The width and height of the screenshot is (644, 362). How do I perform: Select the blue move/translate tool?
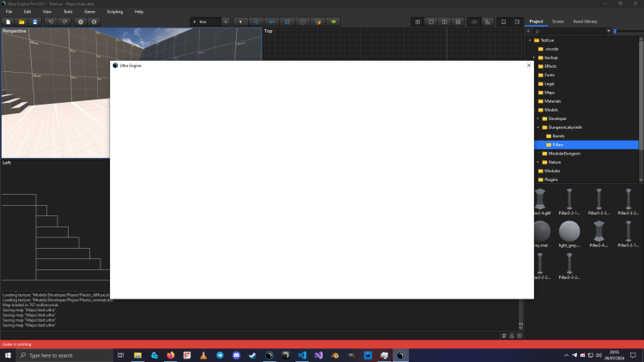pos(256,21)
